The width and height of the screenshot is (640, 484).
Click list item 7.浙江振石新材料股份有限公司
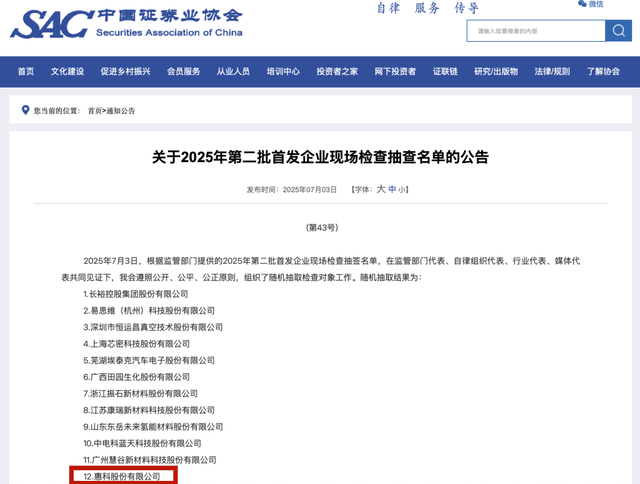click(x=141, y=394)
